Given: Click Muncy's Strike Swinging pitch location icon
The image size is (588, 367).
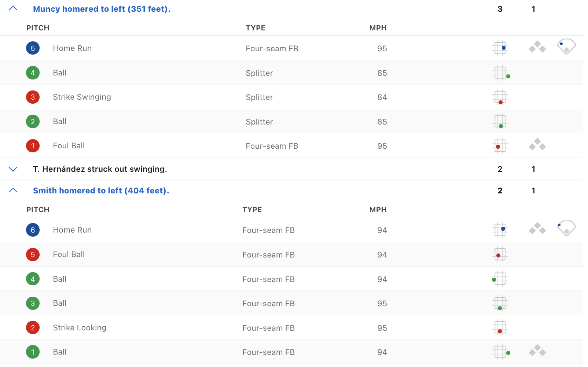Looking at the screenshot, I should (x=500, y=97).
